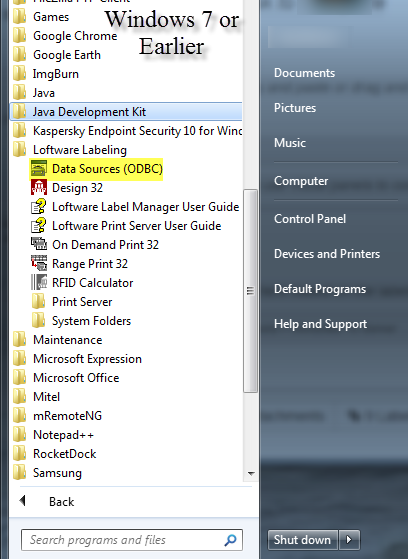
Task: Click the programs list scrollbar thumb
Action: click(x=250, y=291)
